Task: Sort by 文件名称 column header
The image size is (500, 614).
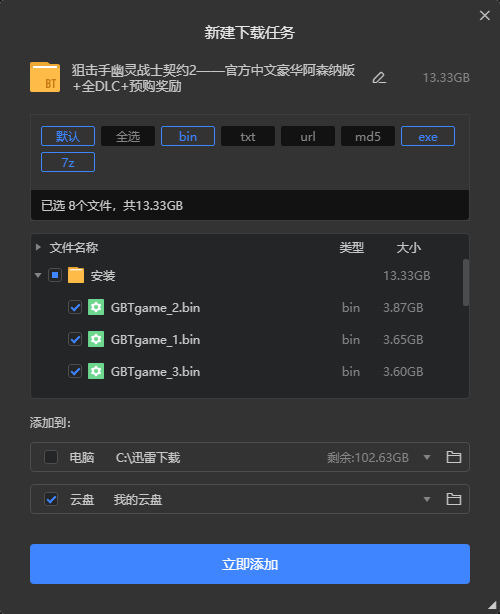Action: point(74,247)
